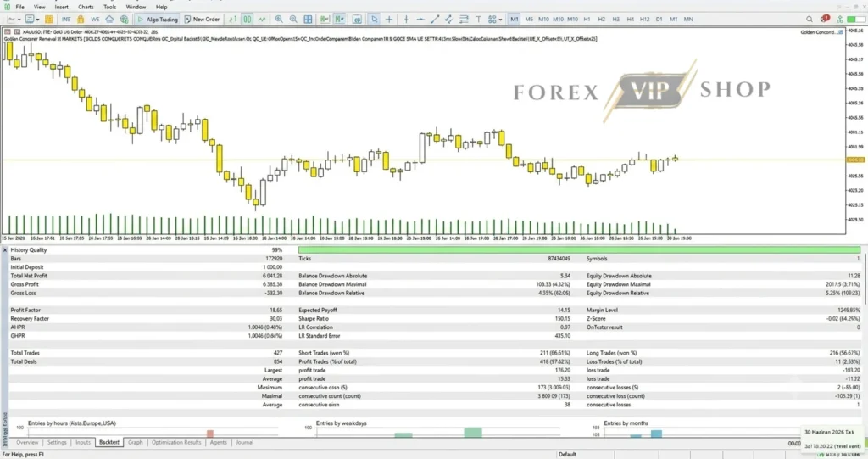Click the New Order button
This screenshot has height=459, width=868.
(202, 20)
